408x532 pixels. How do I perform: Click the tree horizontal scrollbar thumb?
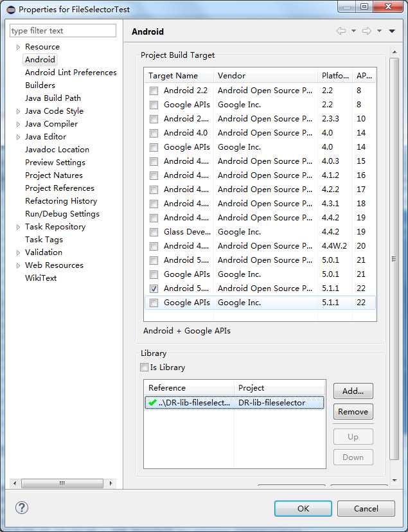point(62,483)
